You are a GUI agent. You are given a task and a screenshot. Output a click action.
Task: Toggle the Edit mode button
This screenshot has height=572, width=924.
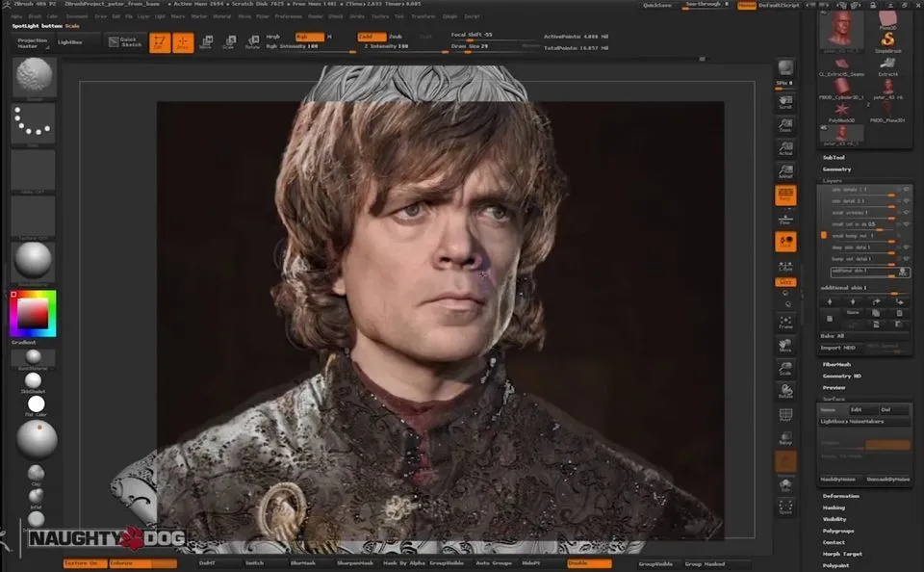[159, 42]
